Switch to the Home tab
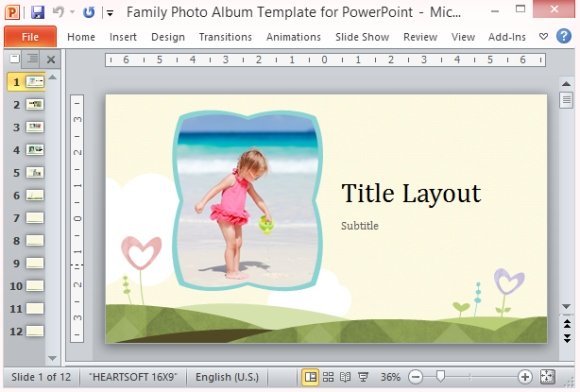The image size is (580, 392). point(81,37)
